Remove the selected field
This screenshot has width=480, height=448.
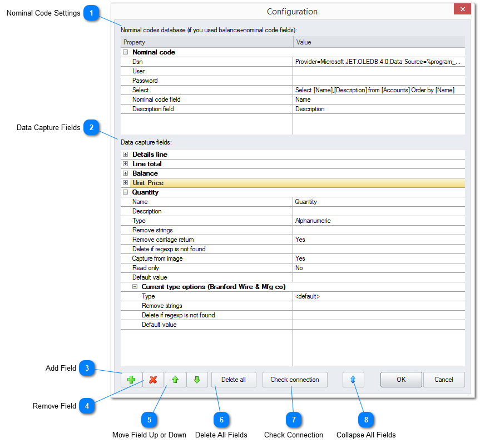coord(153,380)
